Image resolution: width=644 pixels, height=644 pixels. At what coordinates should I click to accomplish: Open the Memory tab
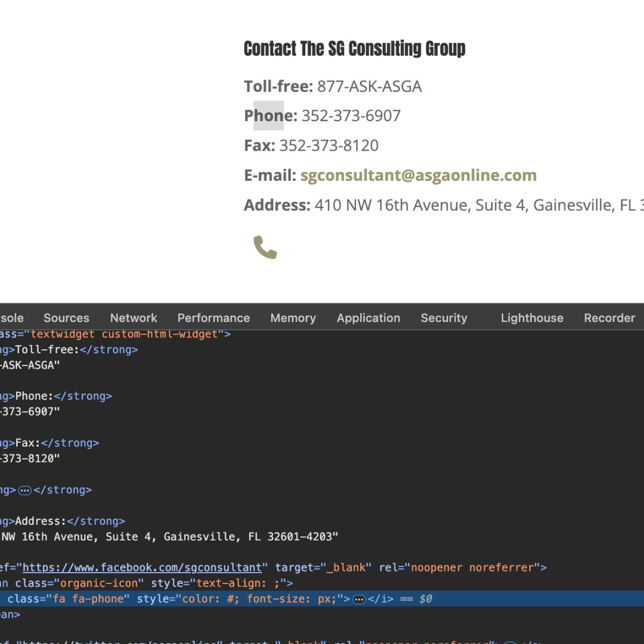pos(293,318)
